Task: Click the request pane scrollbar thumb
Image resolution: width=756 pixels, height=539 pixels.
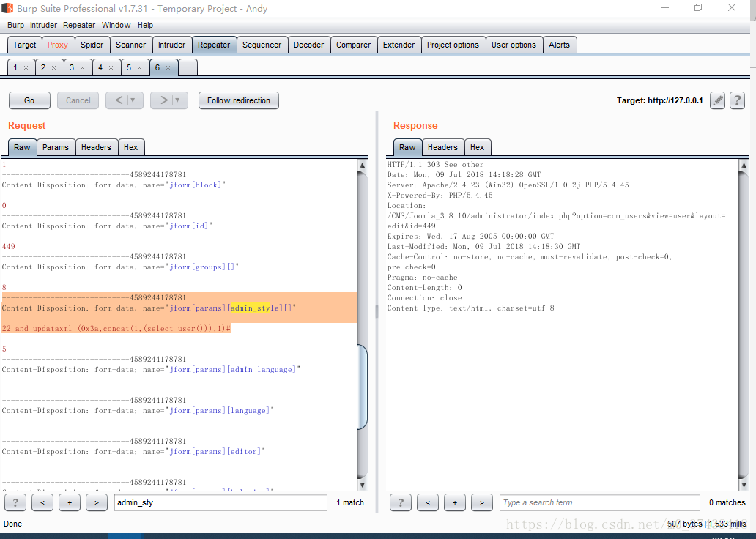Action: coord(362,387)
